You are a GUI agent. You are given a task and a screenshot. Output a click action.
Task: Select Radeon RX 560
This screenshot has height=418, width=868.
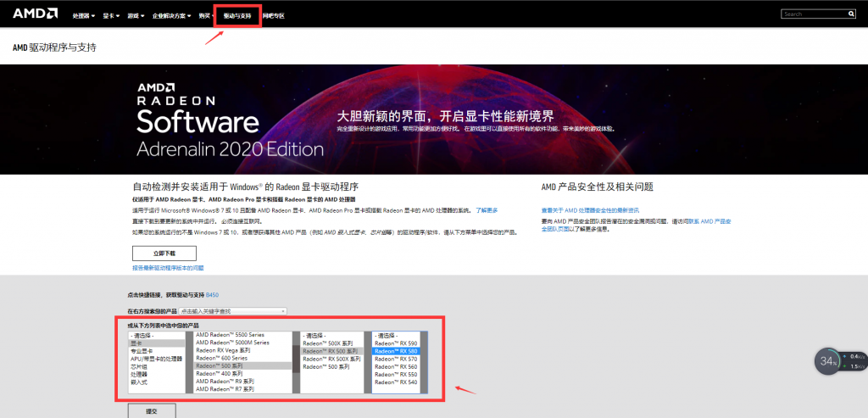(x=397, y=366)
